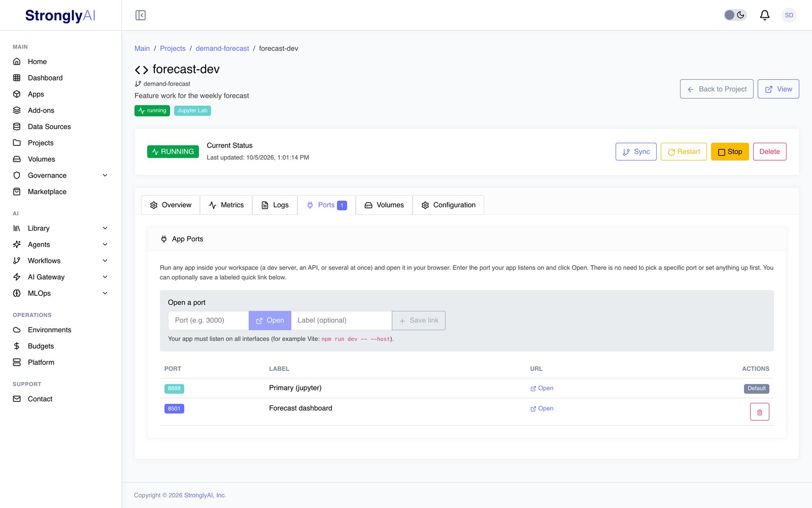
Task: Click the Apps cube icon
Action: [17, 94]
